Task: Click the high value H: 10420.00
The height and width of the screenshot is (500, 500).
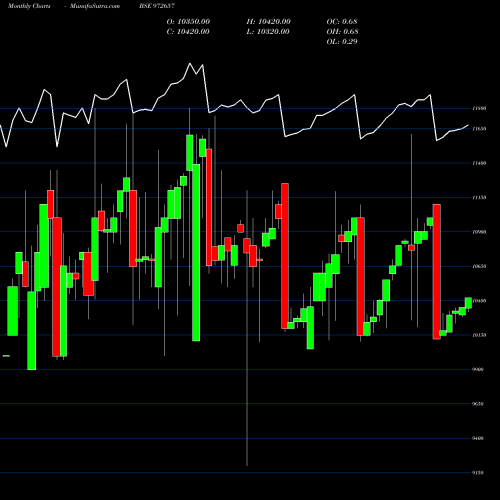Action: point(269,21)
